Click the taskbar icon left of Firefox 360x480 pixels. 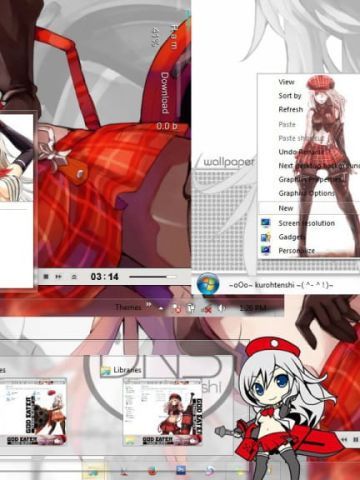tap(124, 472)
